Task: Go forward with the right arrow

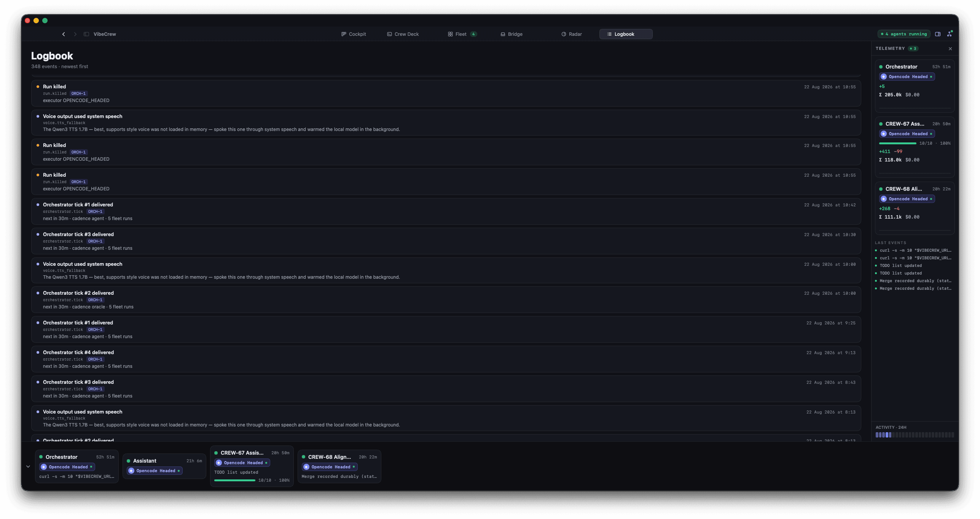Action: click(75, 34)
